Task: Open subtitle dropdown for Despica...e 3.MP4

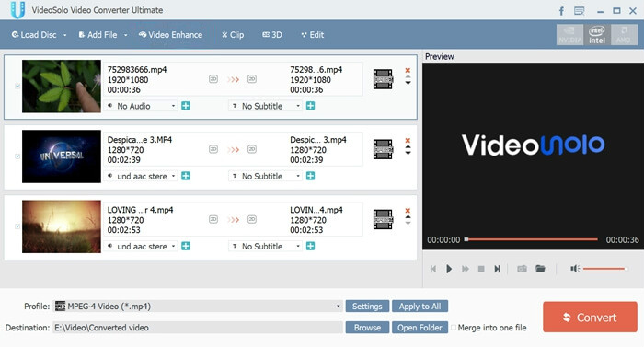Action: 265,176
